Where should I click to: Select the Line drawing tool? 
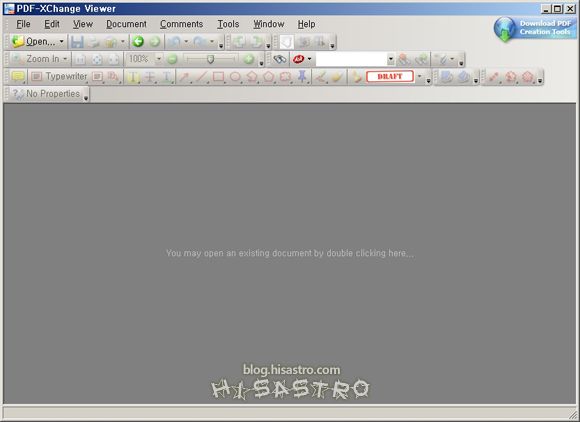pos(201,77)
